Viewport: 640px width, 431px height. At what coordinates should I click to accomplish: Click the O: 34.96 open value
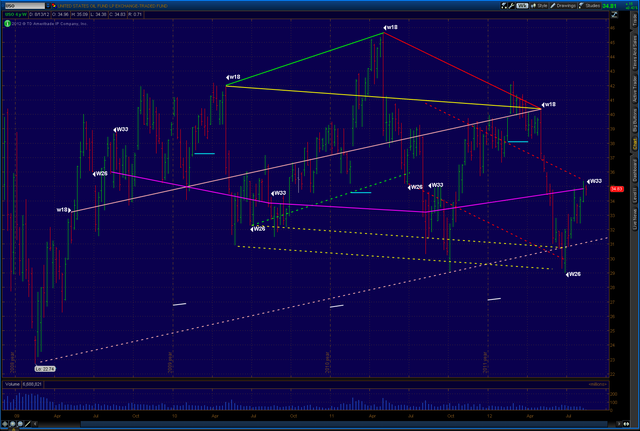(x=60, y=14)
